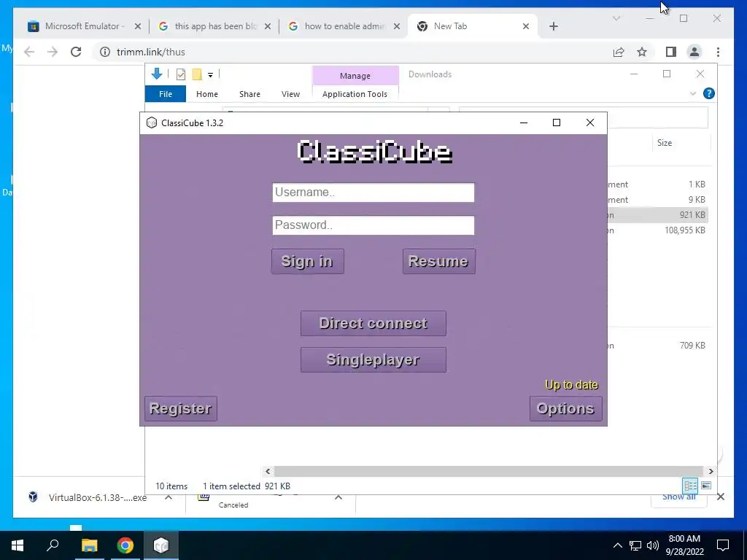The width and height of the screenshot is (747, 560).
Task: Reload the trimm.link page
Action: point(76,52)
